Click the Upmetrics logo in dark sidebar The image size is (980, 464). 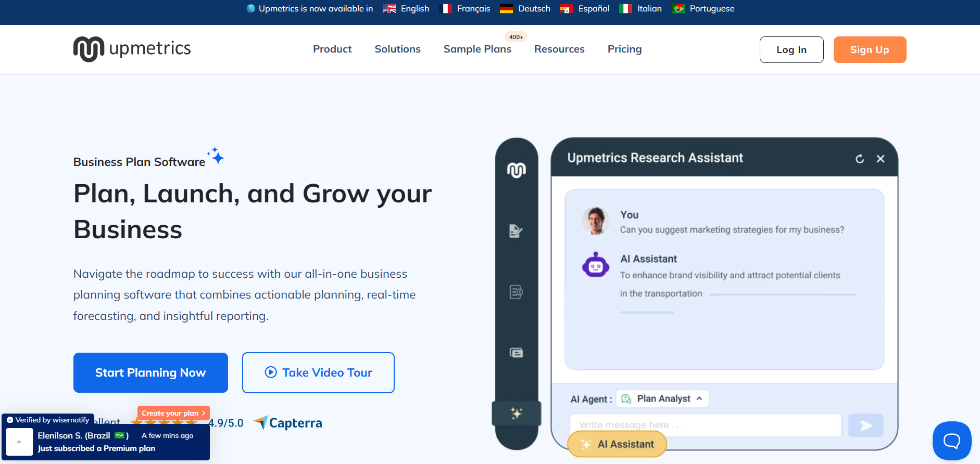click(x=517, y=170)
